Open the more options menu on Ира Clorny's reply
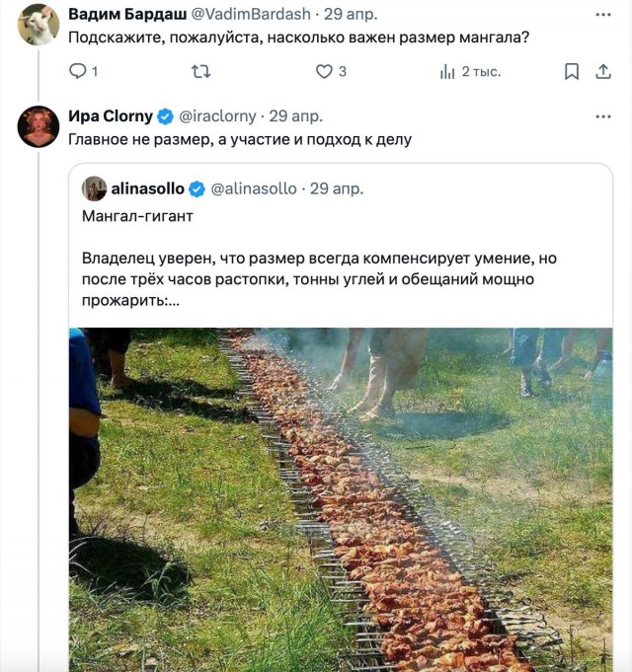Screen dimensions: 632x672 coord(602,116)
